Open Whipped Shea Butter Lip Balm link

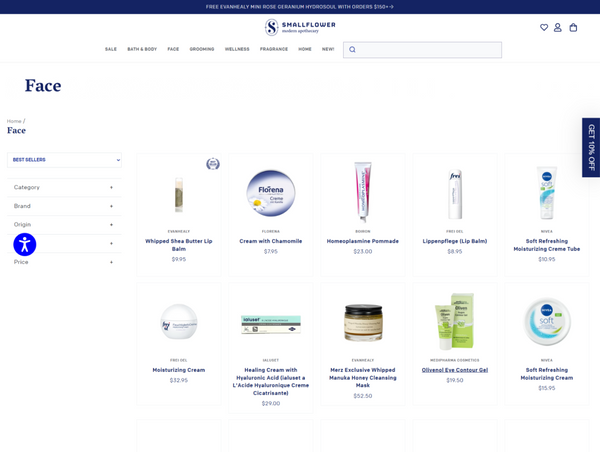179,245
